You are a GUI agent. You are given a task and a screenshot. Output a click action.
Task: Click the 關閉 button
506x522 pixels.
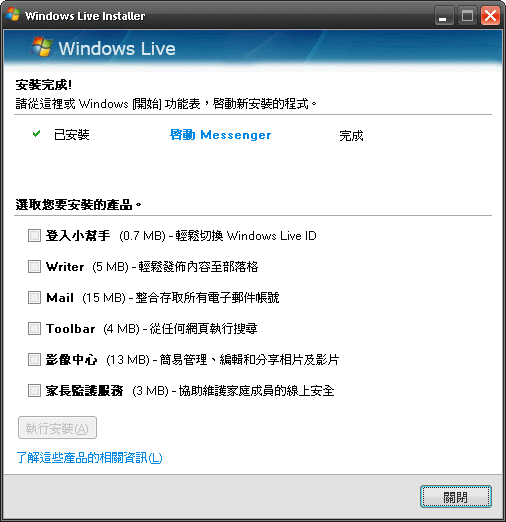pyautogui.click(x=456, y=497)
